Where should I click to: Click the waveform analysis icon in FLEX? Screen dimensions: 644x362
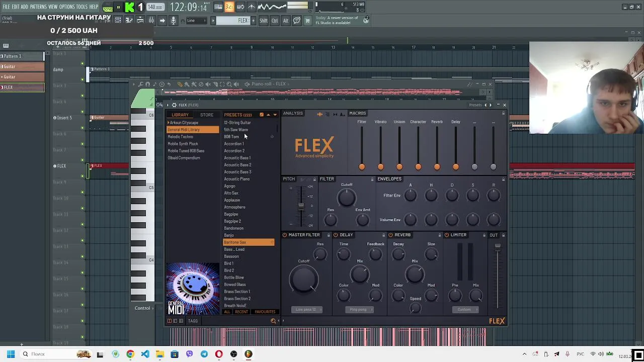click(319, 114)
